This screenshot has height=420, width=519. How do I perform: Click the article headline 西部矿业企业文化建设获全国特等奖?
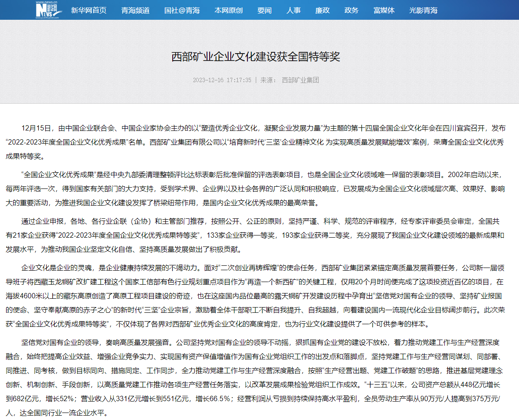click(255, 57)
